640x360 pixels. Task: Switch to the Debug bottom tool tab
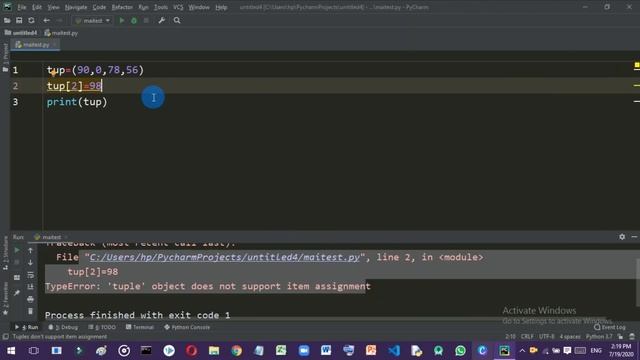point(63,327)
